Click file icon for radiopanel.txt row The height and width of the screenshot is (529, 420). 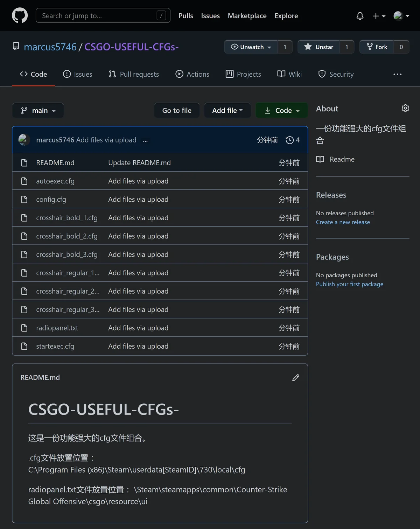[24, 328]
